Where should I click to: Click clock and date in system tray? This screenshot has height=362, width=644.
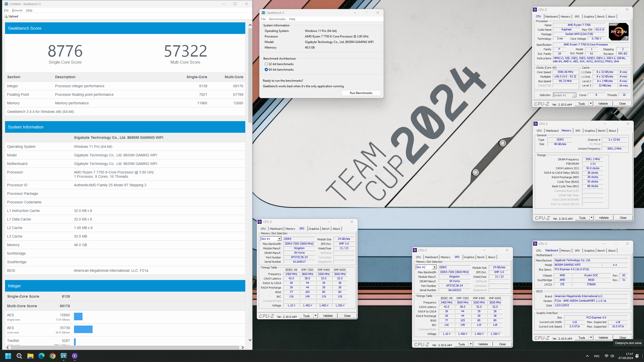(626, 356)
